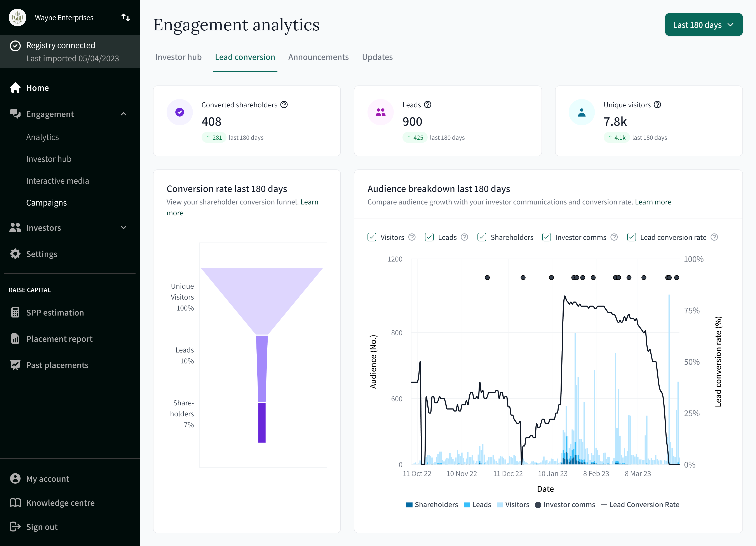Switch to the Announcements tab
The height and width of the screenshot is (546, 756).
[x=318, y=57]
